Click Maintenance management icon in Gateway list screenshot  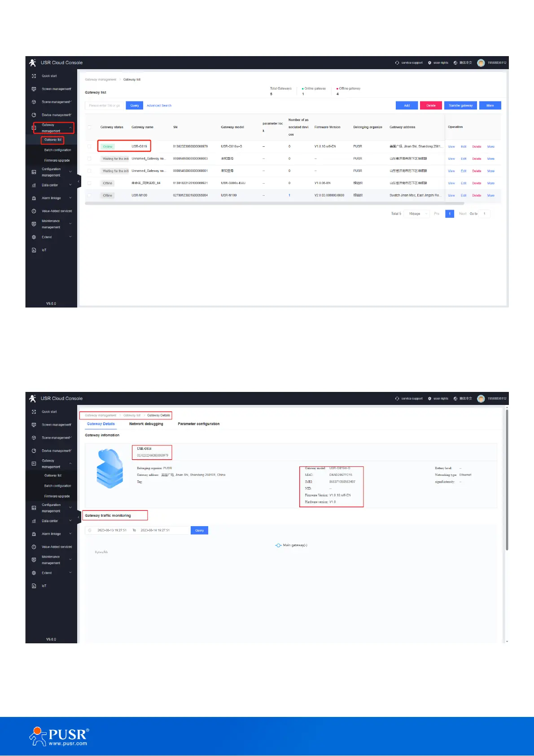tap(34, 224)
